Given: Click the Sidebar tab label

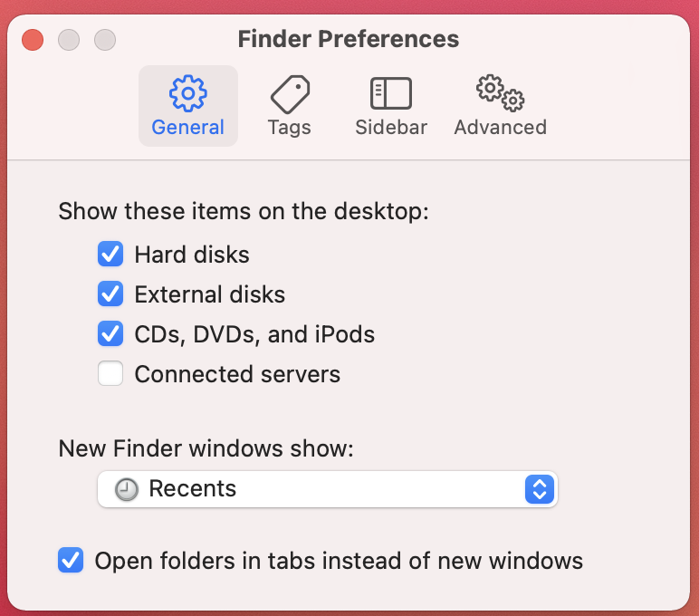Looking at the screenshot, I should tap(391, 128).
